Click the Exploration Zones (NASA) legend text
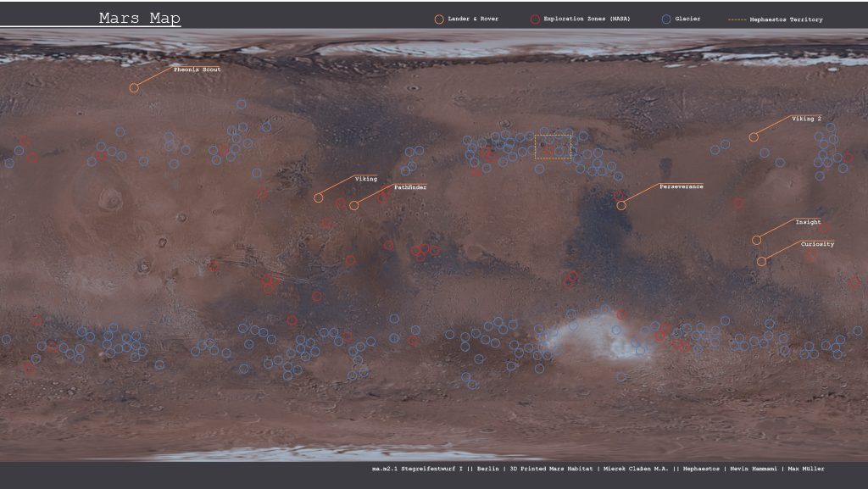This screenshot has width=868, height=489. (587, 19)
